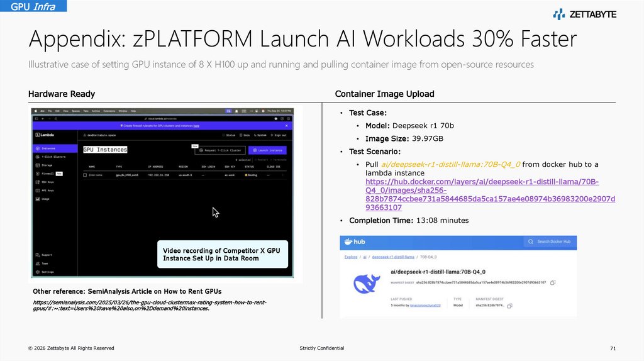Viewport: 644px width, 361px height.
Task: Open Support in the Lambda sidebar
Action: tap(44, 255)
